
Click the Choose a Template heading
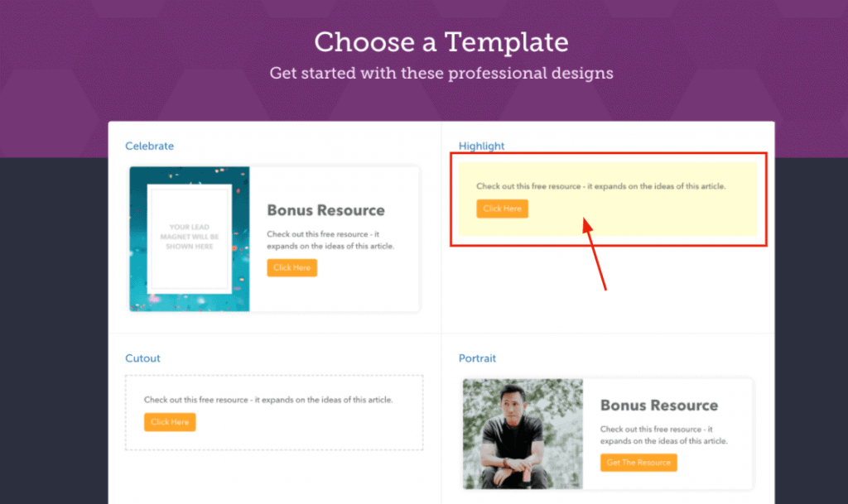point(441,42)
